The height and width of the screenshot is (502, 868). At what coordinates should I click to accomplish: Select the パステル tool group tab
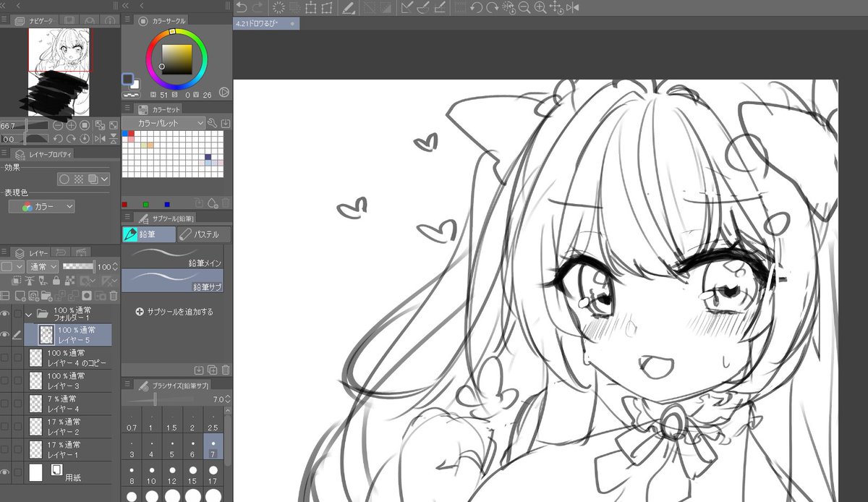(204, 234)
